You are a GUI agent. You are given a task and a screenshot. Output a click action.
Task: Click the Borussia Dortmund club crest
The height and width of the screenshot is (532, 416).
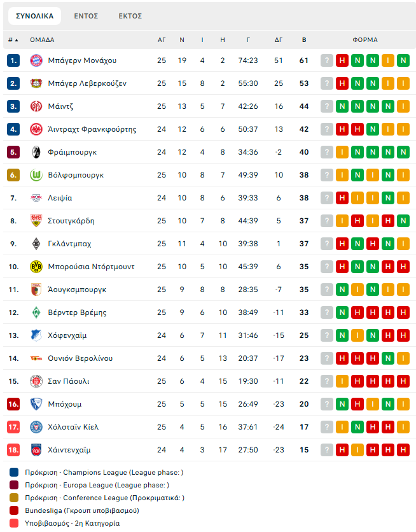pyautogui.click(x=36, y=267)
